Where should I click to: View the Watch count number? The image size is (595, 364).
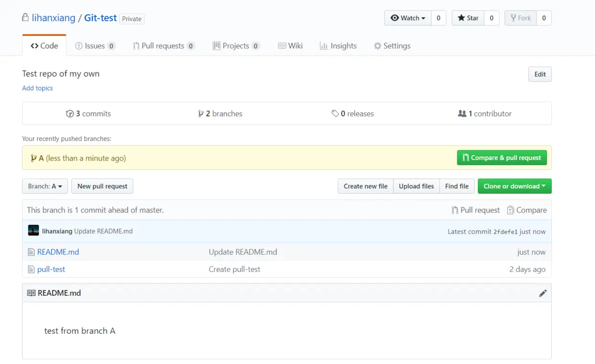pos(438,18)
